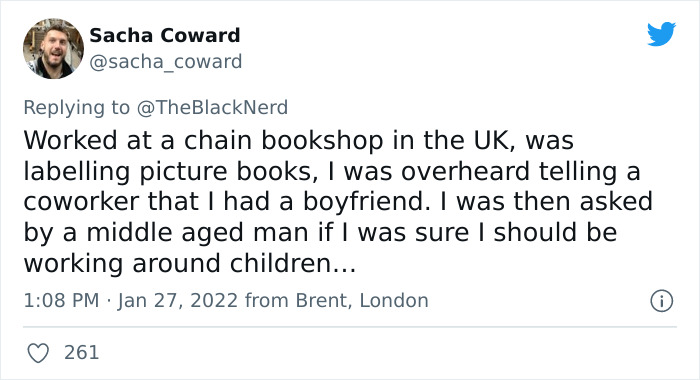Open the 1:08 PM timestamp
The image size is (700, 380).
[61, 300]
